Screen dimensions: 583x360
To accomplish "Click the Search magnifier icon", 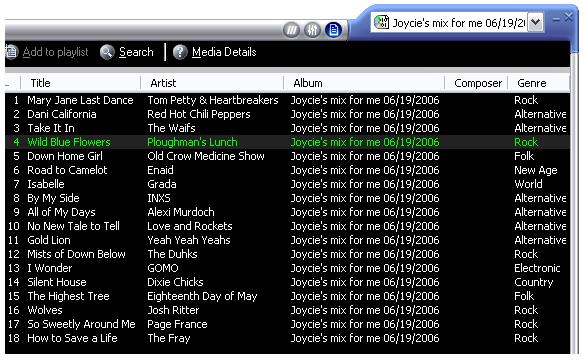I will [107, 52].
